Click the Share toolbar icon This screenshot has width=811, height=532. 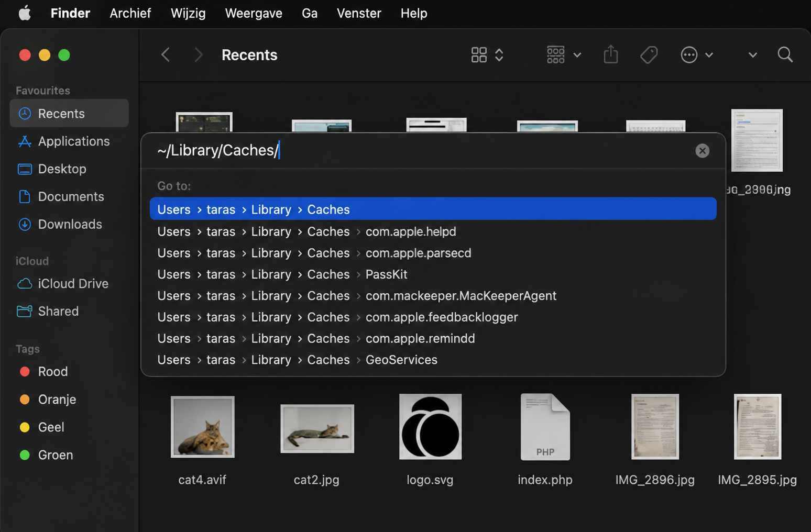coord(611,54)
